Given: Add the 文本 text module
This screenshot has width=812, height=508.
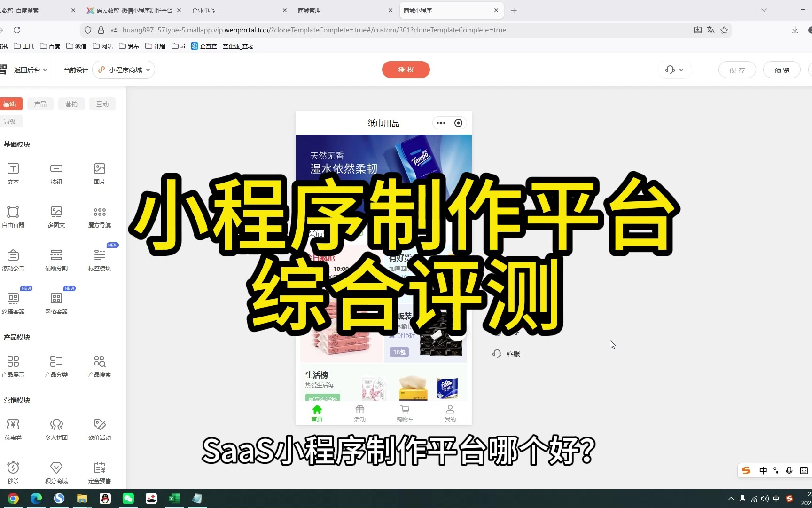Looking at the screenshot, I should tap(13, 174).
